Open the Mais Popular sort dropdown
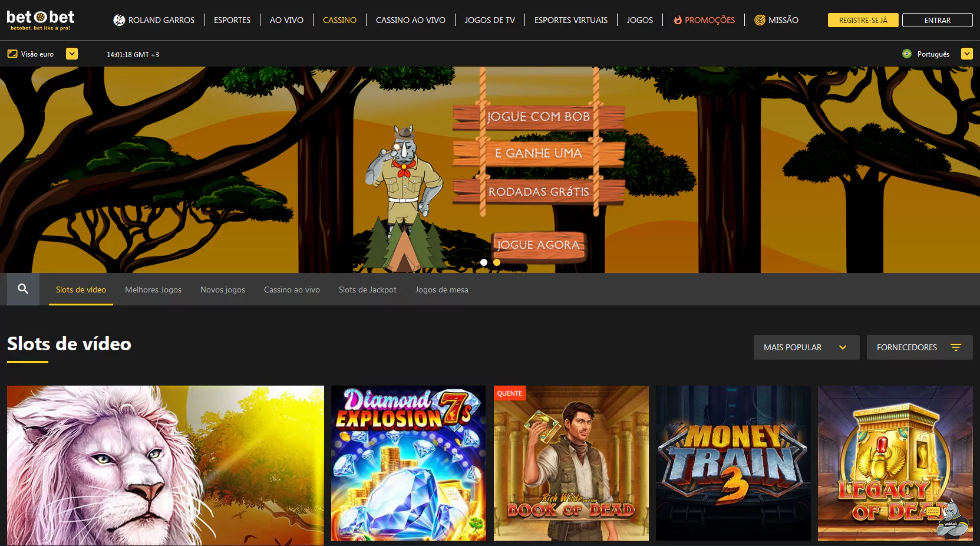This screenshot has width=980, height=546. [x=806, y=347]
